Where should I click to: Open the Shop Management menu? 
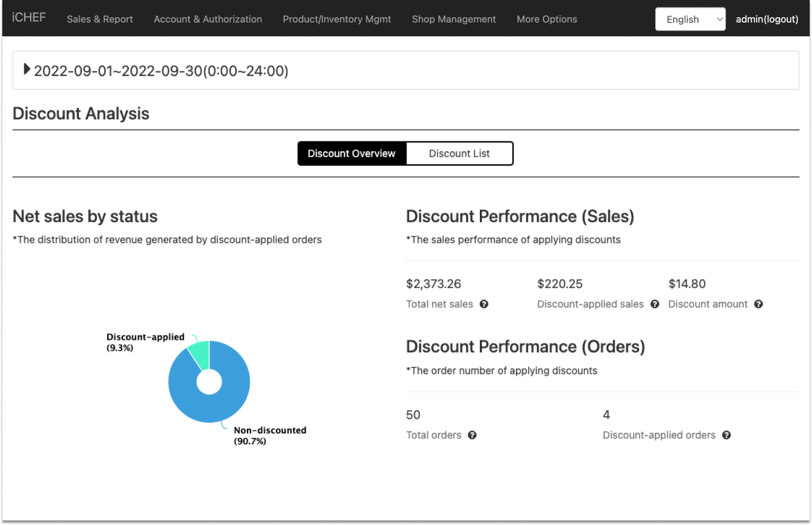454,19
